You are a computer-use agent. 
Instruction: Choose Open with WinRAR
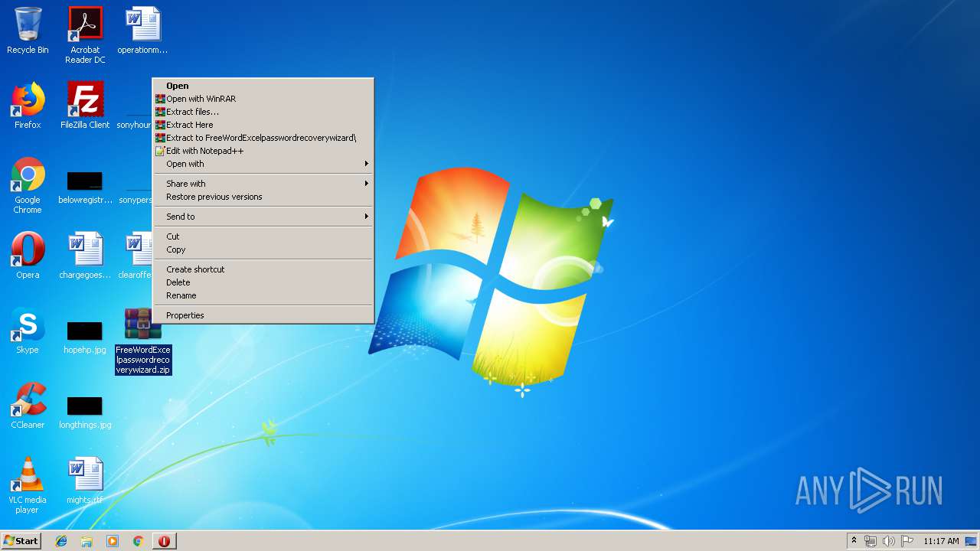[263, 99]
